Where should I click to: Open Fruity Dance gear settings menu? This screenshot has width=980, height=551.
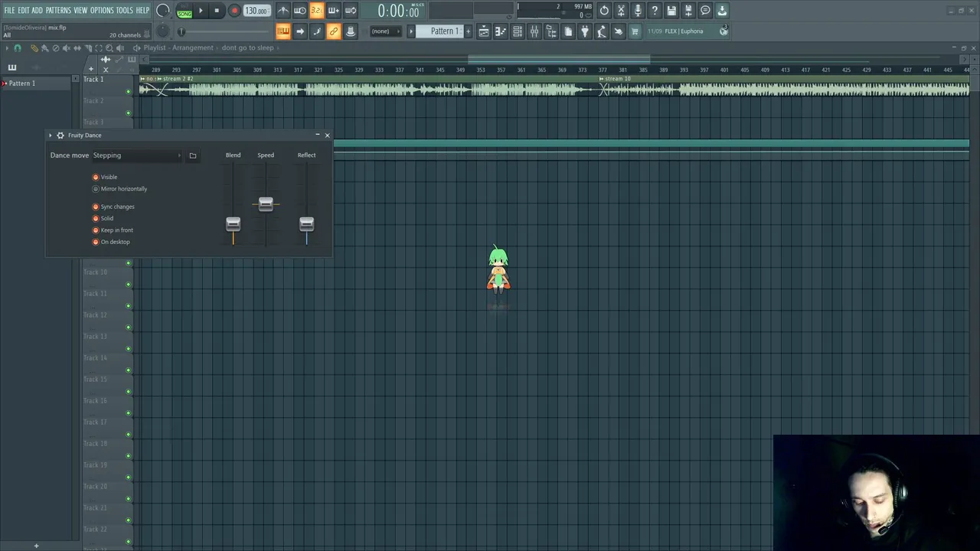(60, 135)
